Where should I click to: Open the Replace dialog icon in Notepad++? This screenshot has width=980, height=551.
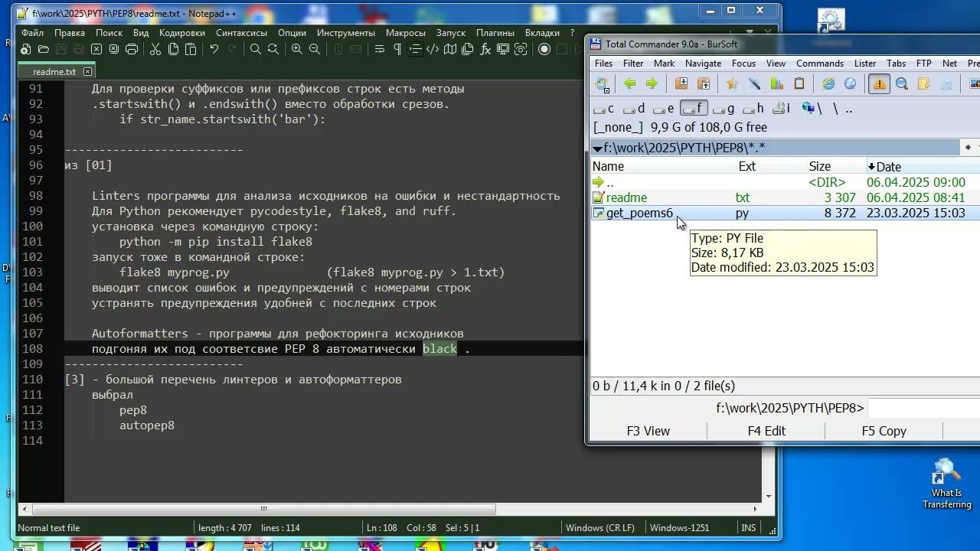click(x=273, y=49)
